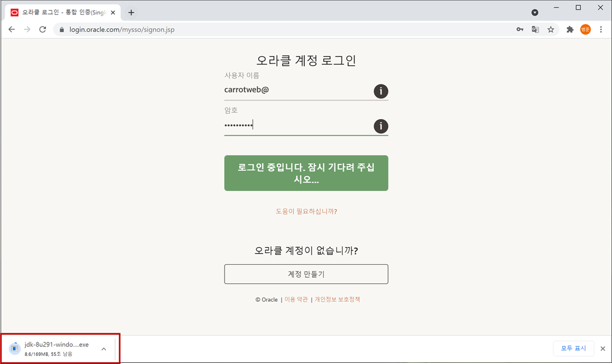Click the lock icon in address bar
The width and height of the screenshot is (612, 364).
point(62,29)
